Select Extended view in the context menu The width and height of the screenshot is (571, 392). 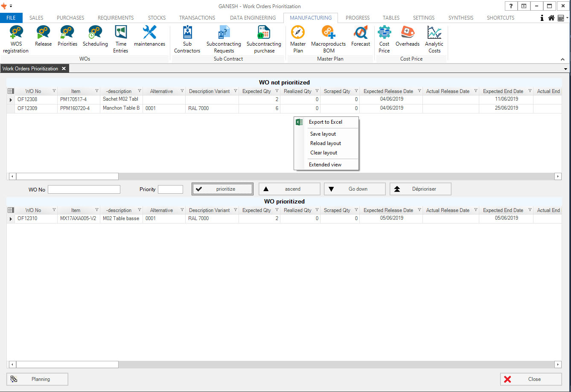325,165
